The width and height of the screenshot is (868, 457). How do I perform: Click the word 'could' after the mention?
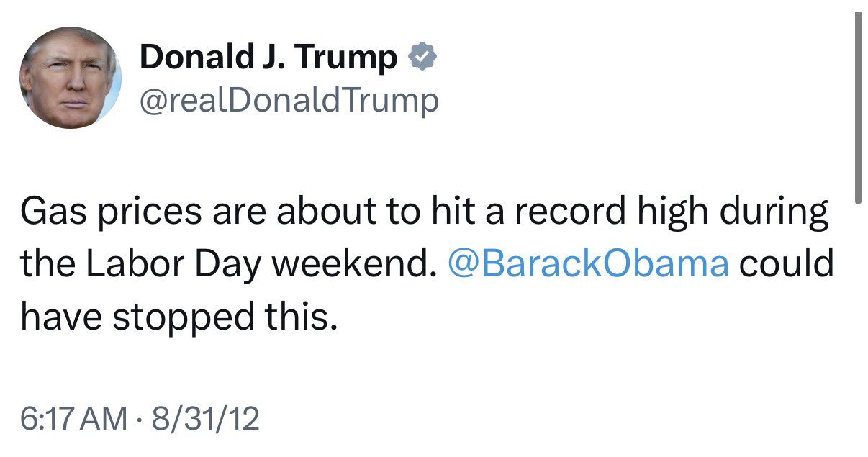pos(786,264)
